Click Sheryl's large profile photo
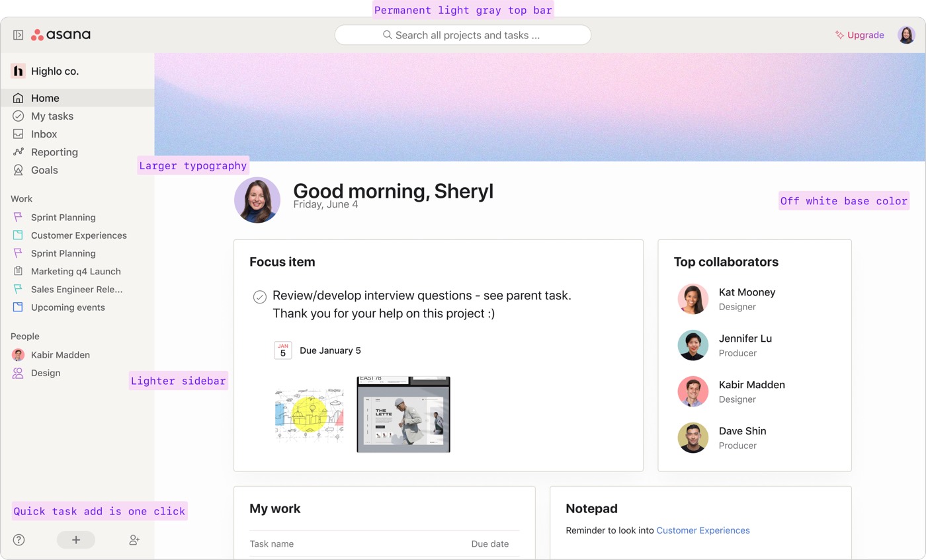 (257, 200)
